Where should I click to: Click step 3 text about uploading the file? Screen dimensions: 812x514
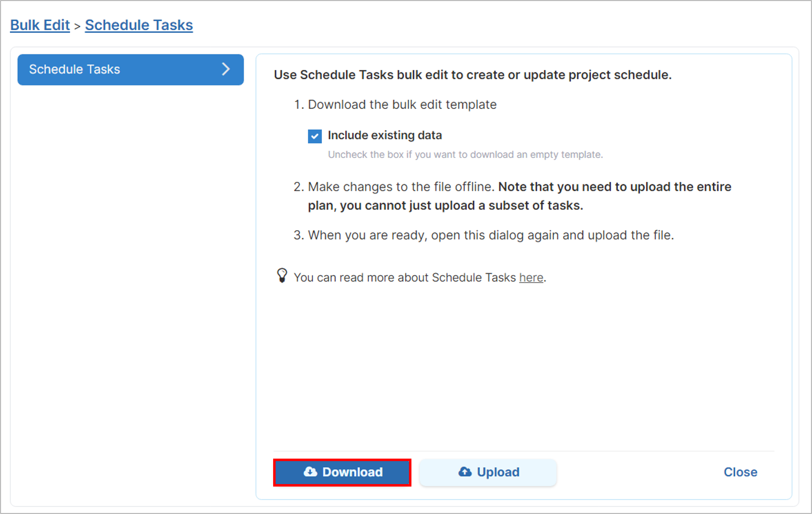491,235
